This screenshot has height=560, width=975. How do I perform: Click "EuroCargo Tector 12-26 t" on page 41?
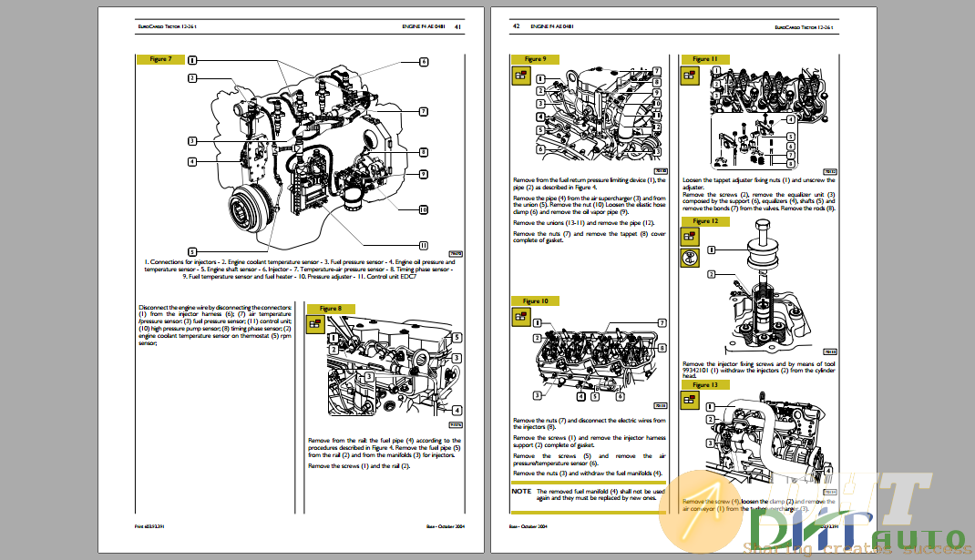168,26
